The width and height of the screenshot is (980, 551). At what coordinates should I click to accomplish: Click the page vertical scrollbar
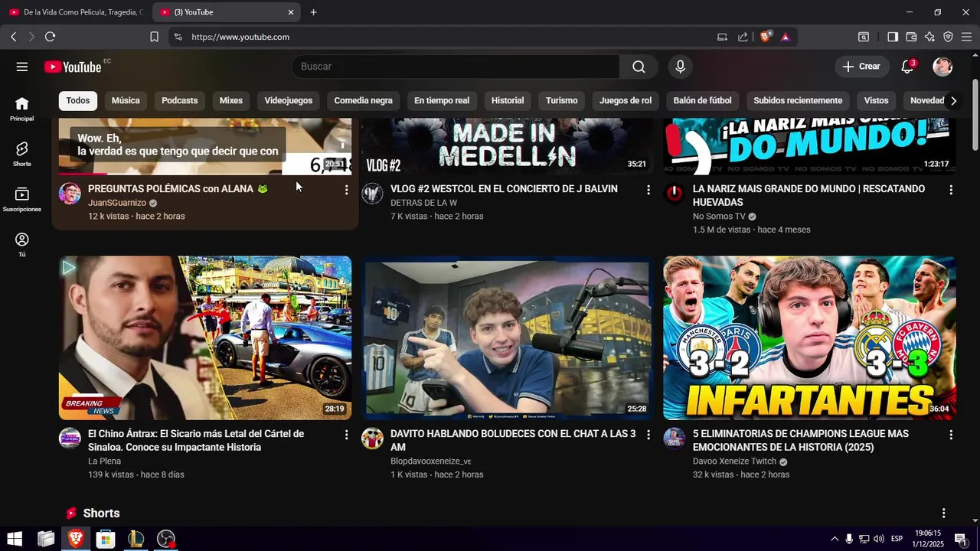(x=975, y=115)
